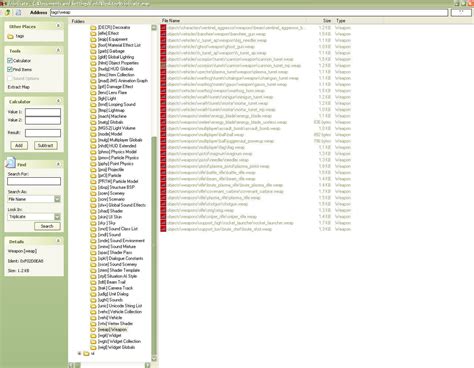Image resolution: width=474 pixels, height=368 pixels.
Task: Click the Extract Map link
Action: pos(19,87)
